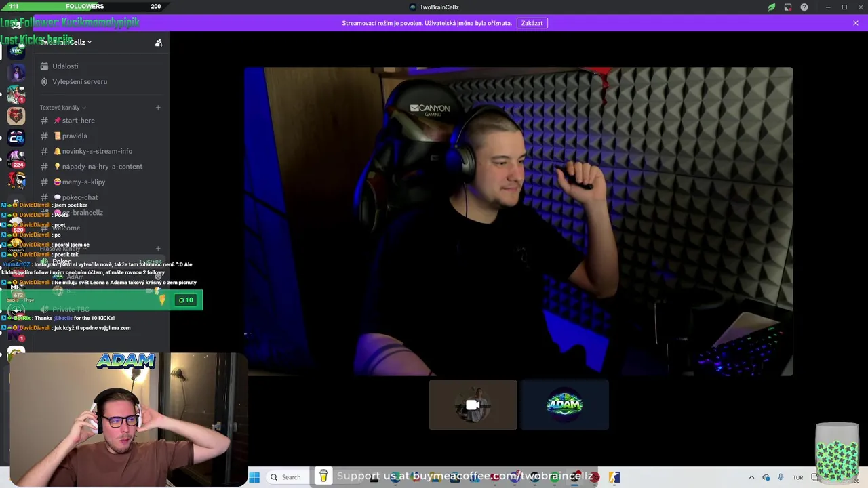Expand the TwoBrainCellz server name dropdown
The width and height of the screenshot is (868, 488).
pyautogui.click(x=66, y=42)
